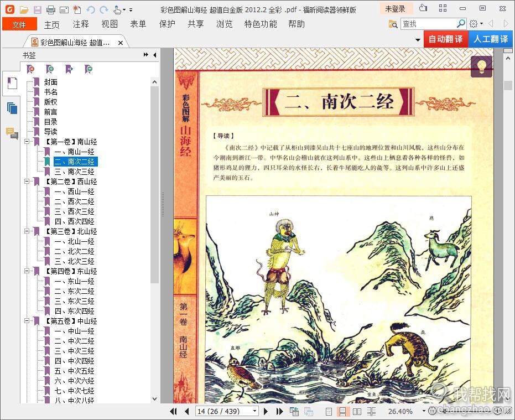Screen dimensions: 515x420
Task: Select continuous facing view mode
Action: tap(372, 412)
